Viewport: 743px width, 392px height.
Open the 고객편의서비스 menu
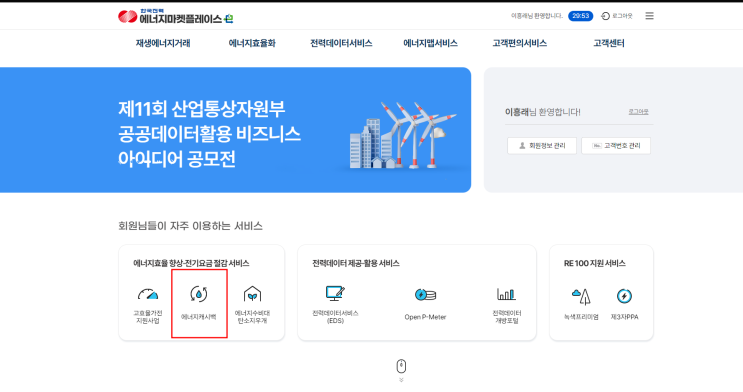pos(519,43)
